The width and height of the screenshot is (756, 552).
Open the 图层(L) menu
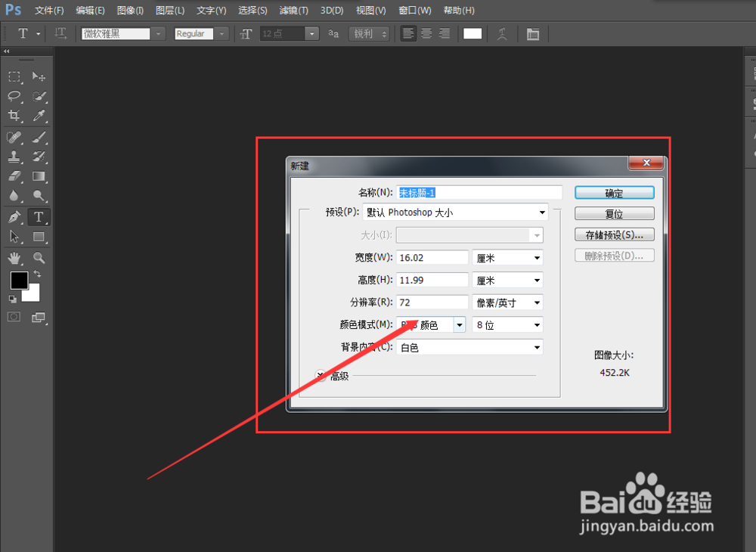169,10
